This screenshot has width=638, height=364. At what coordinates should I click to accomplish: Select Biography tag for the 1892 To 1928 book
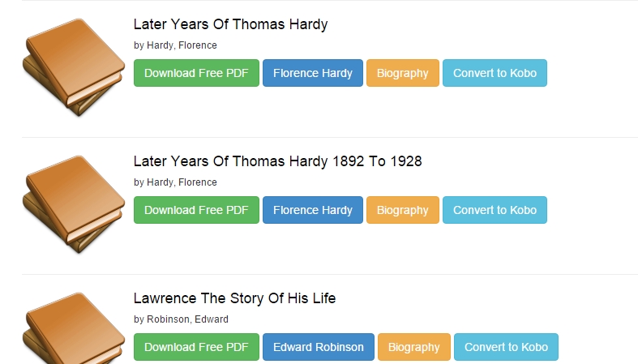(x=403, y=210)
